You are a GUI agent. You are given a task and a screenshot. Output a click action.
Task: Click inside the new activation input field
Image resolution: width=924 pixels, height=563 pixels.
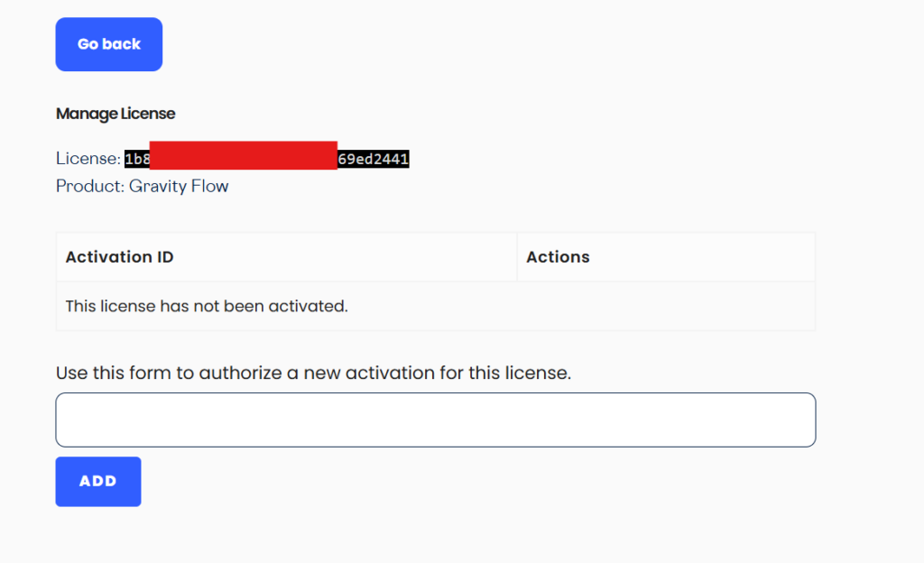[436, 419]
